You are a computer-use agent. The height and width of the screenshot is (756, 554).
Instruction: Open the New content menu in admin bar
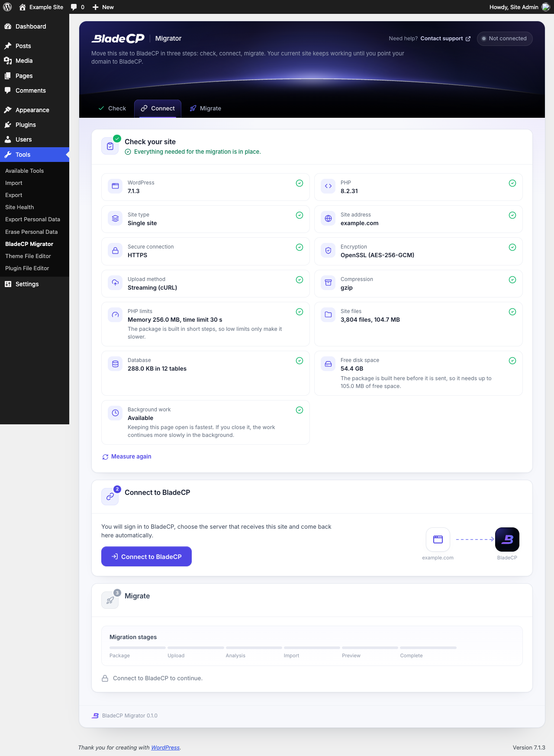103,7
